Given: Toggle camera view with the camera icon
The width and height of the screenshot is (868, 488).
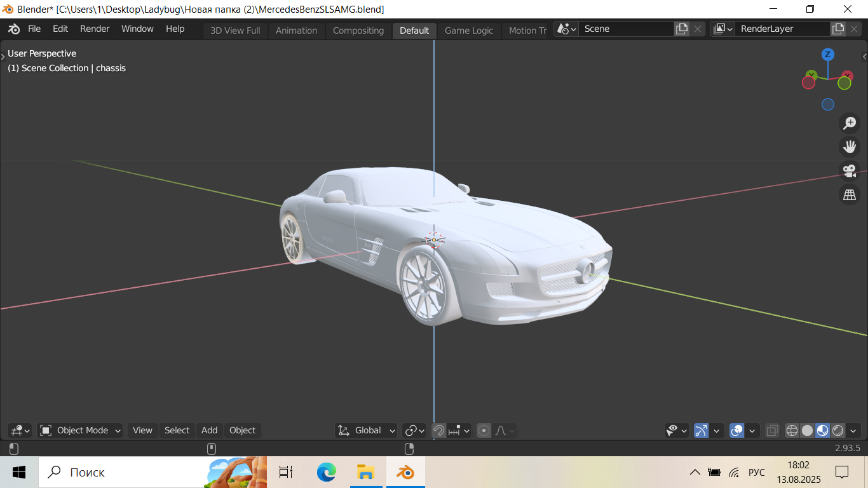Looking at the screenshot, I should (850, 171).
